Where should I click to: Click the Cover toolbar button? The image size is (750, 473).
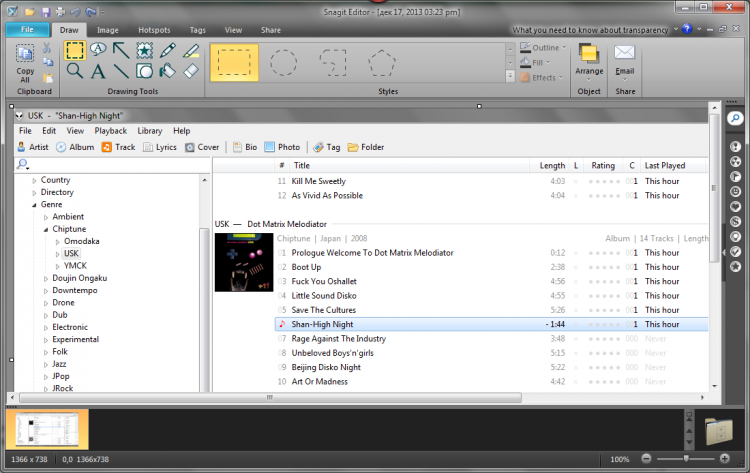pyautogui.click(x=202, y=147)
